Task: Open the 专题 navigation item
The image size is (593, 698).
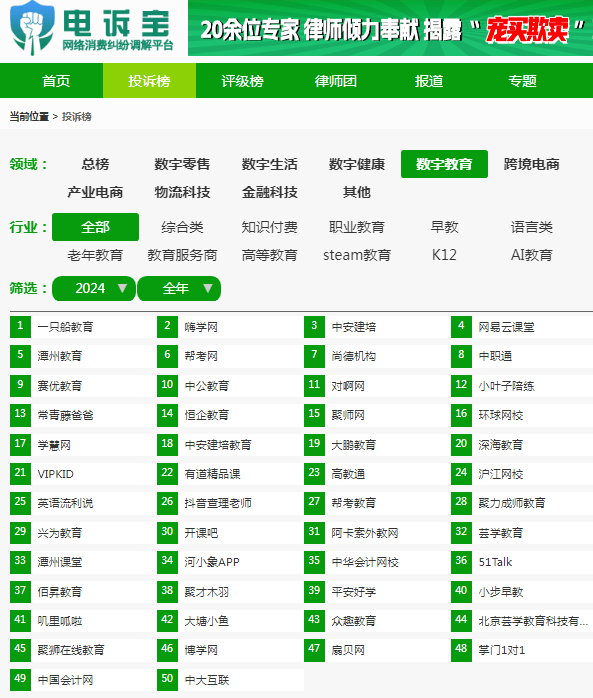Action: tap(522, 81)
